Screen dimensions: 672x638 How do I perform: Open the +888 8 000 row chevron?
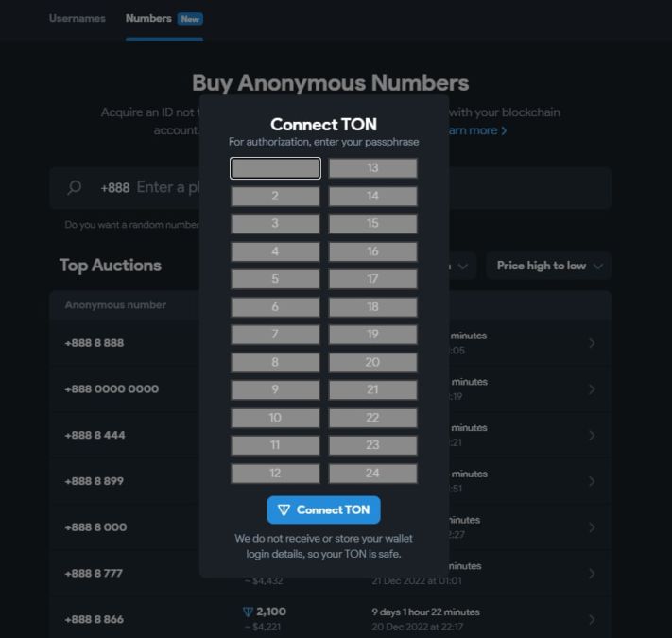[x=592, y=527]
